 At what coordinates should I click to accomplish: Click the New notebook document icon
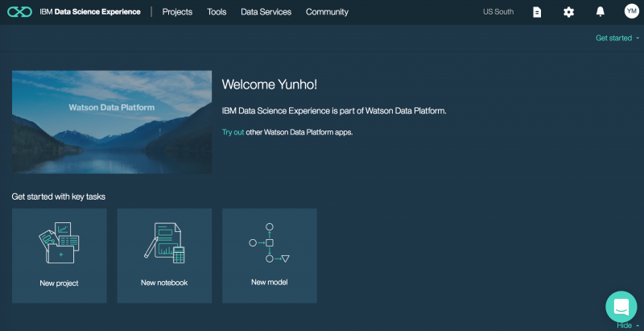pyautogui.click(x=164, y=242)
